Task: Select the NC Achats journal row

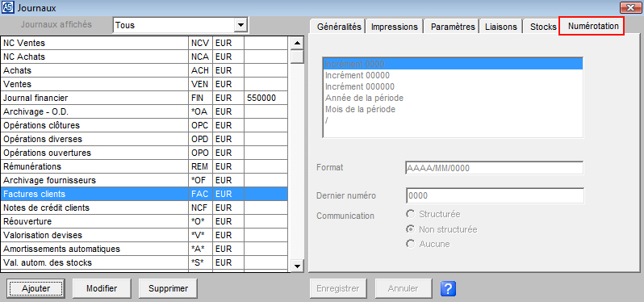Action: [144, 57]
